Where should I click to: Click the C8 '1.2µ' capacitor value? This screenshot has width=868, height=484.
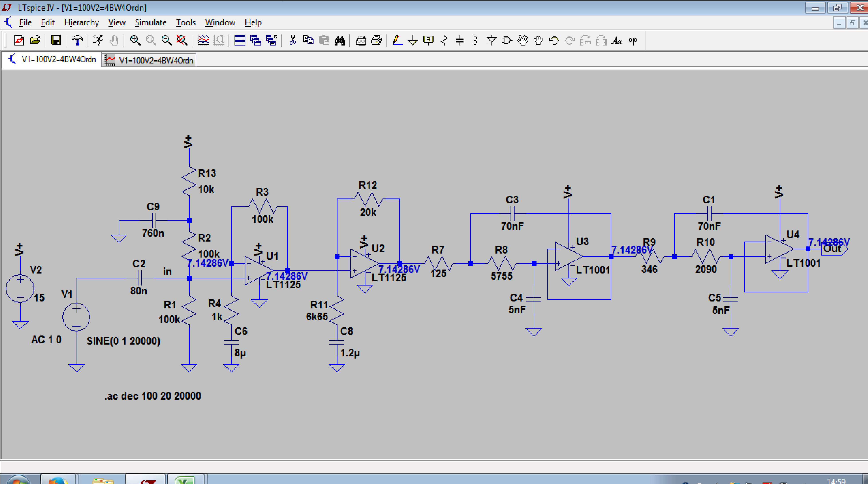tap(350, 353)
